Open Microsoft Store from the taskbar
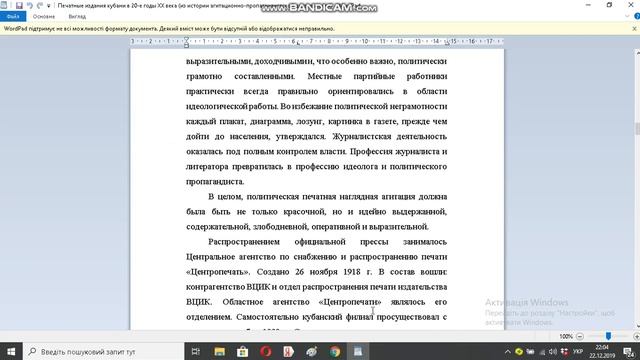 pyautogui.click(x=242, y=351)
